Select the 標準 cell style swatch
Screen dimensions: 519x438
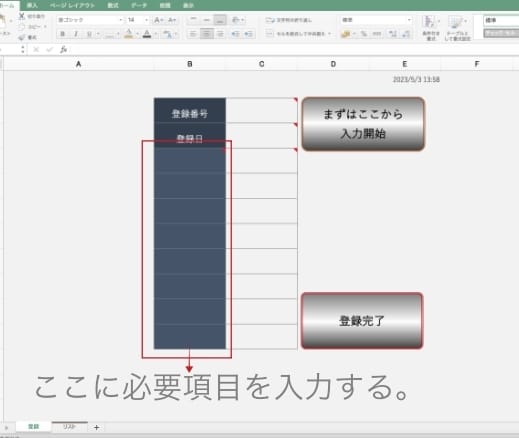(x=501, y=20)
